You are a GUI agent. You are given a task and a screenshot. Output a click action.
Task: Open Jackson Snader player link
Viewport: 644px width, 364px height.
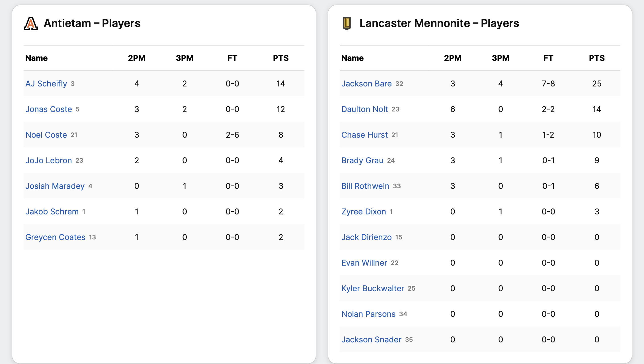(x=371, y=340)
